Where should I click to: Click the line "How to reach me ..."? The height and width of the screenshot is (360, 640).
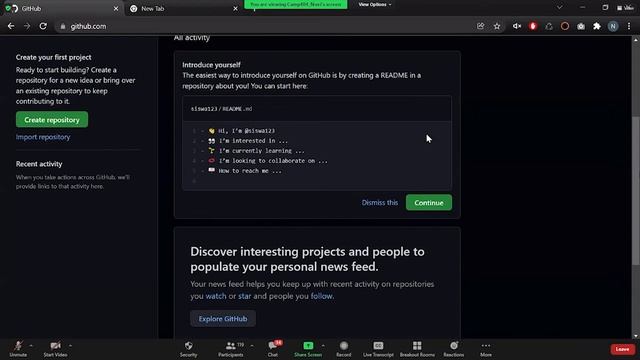pyautogui.click(x=250, y=171)
